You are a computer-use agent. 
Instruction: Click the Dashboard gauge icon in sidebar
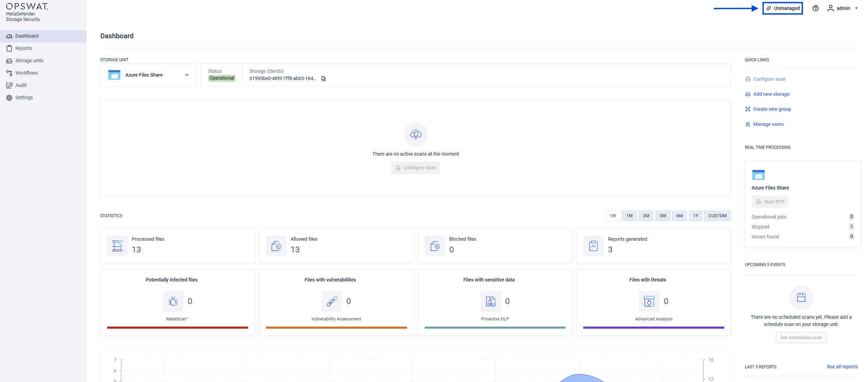pyautogui.click(x=9, y=36)
